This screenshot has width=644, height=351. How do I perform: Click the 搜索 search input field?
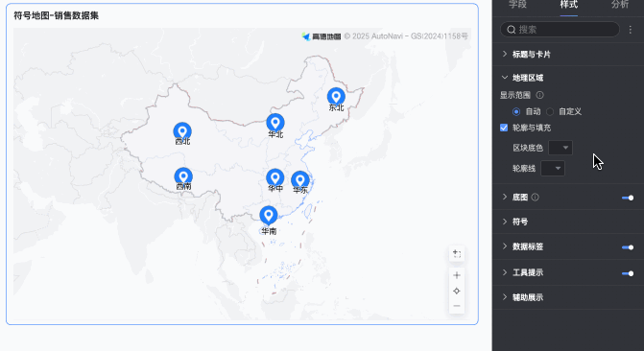click(x=560, y=30)
